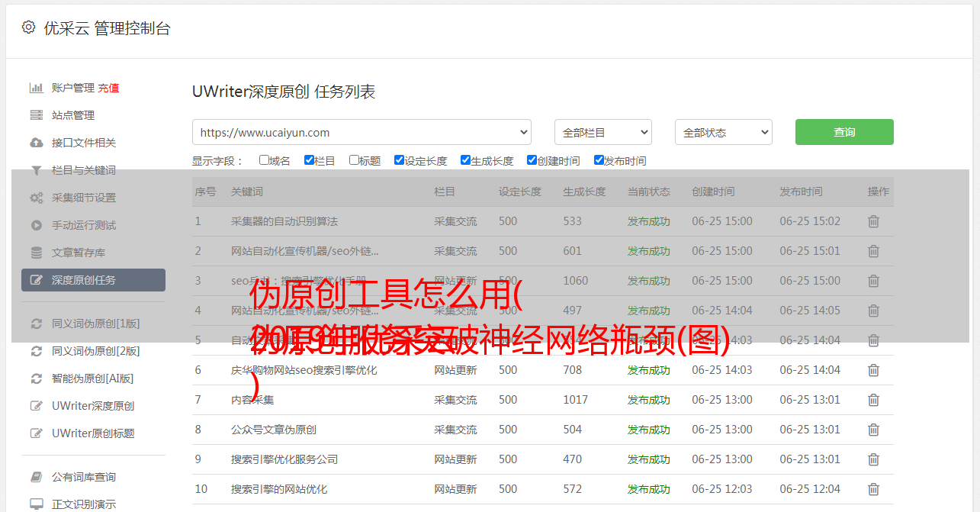Click the 优采云 管理控制台 header title
980x512 pixels.
[x=107, y=28]
